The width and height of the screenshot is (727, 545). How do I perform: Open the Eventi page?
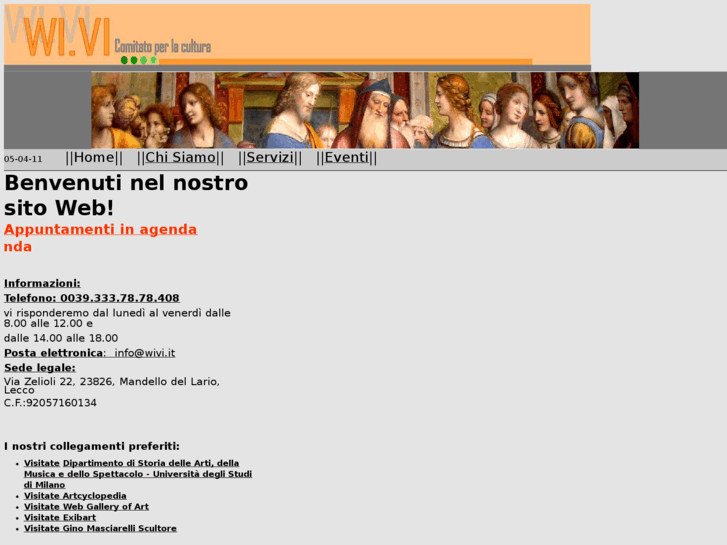click(x=346, y=158)
